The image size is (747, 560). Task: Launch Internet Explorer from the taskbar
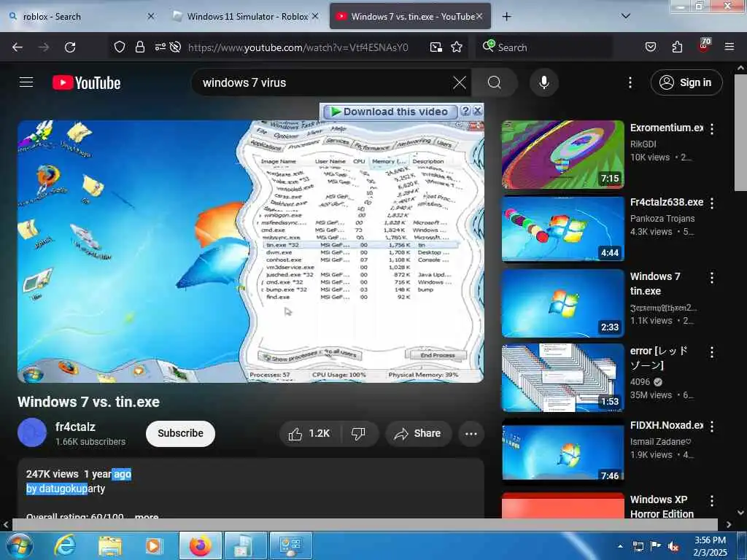tap(65, 545)
